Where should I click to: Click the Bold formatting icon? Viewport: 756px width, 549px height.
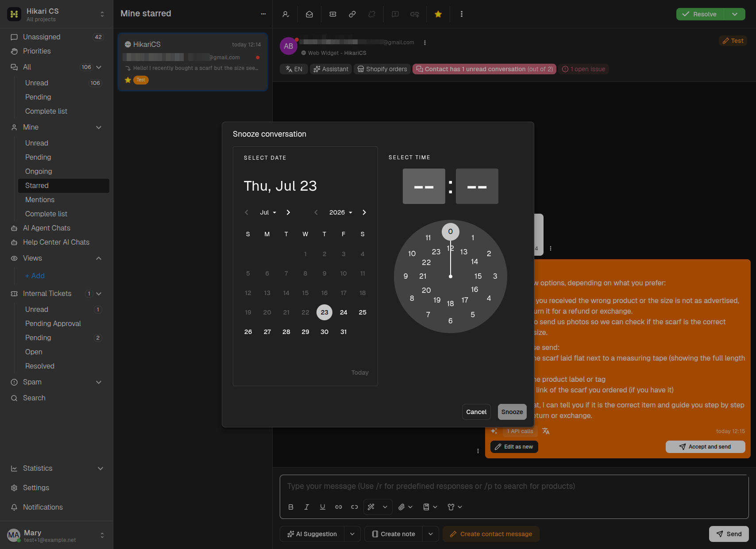click(291, 507)
